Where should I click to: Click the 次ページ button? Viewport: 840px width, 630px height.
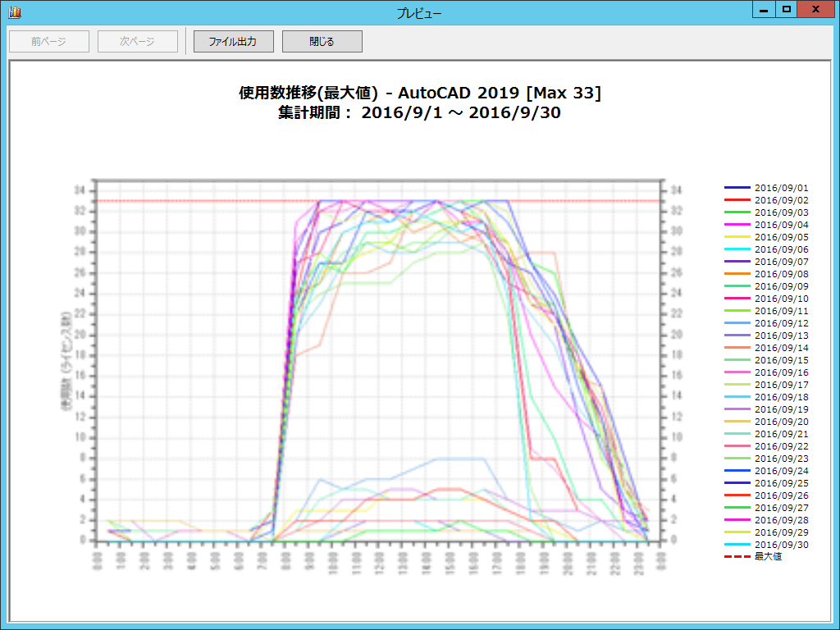click(138, 41)
